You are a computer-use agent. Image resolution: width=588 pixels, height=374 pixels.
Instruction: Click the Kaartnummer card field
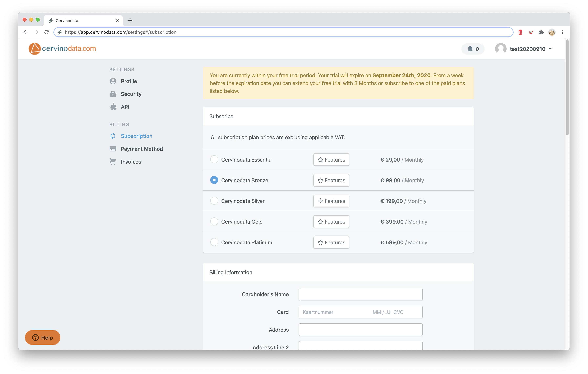360,312
